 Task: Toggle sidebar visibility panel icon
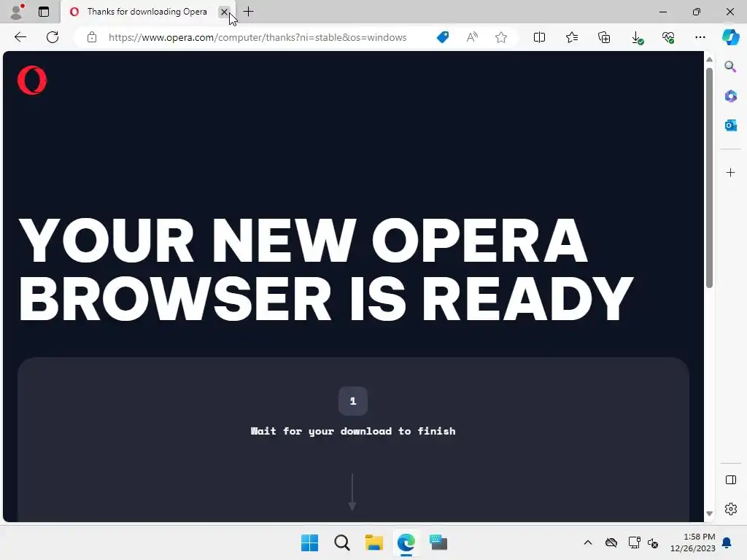point(731,480)
